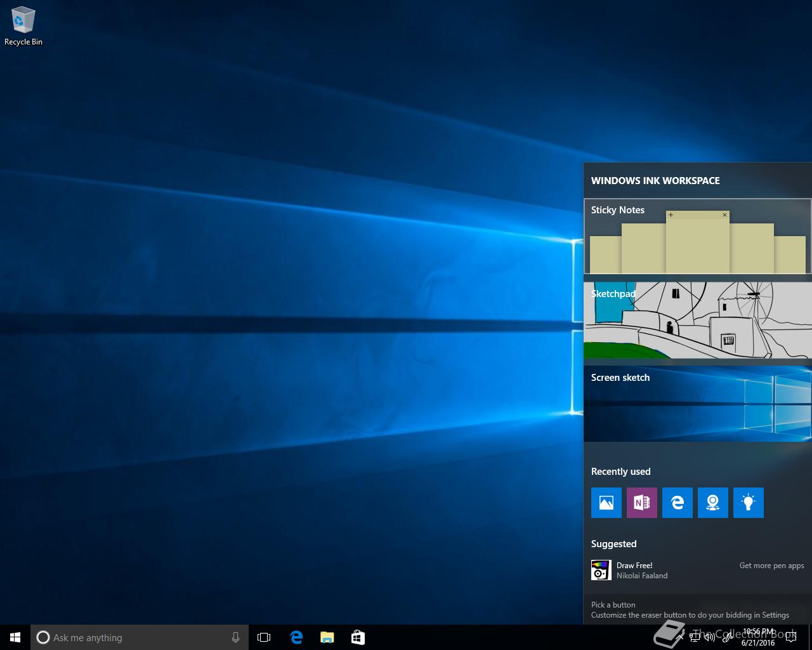The image size is (812, 650).
Task: Click the Cortana microphone icon
Action: (235, 637)
